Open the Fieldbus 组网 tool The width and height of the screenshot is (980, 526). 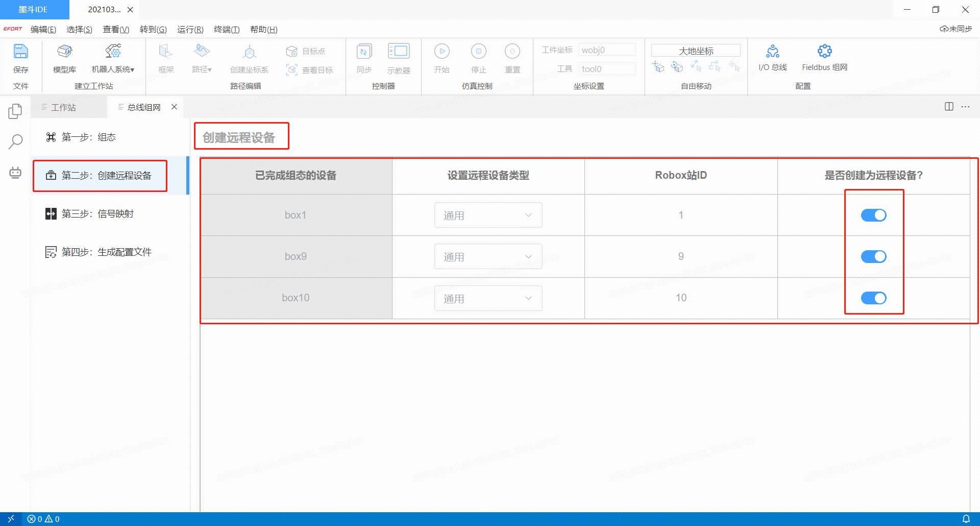pos(824,52)
